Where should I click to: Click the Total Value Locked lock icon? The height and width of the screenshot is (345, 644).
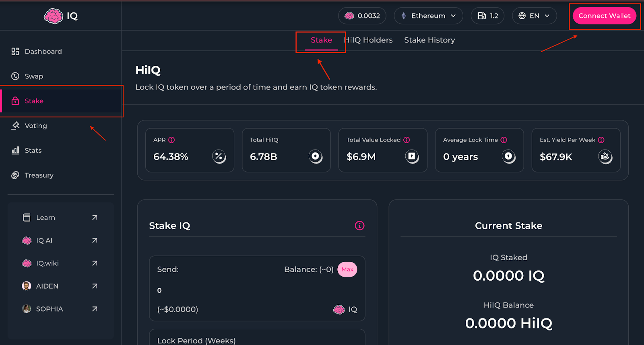point(412,156)
